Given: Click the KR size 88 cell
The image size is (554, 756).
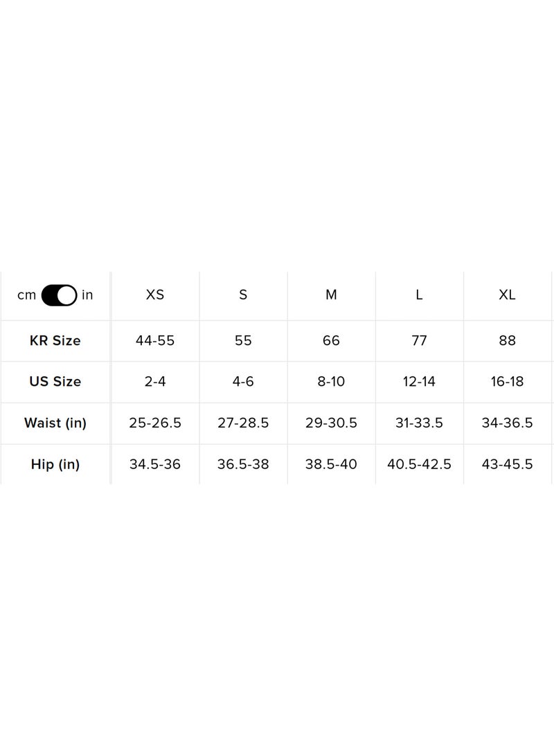Looking at the screenshot, I should tap(507, 340).
